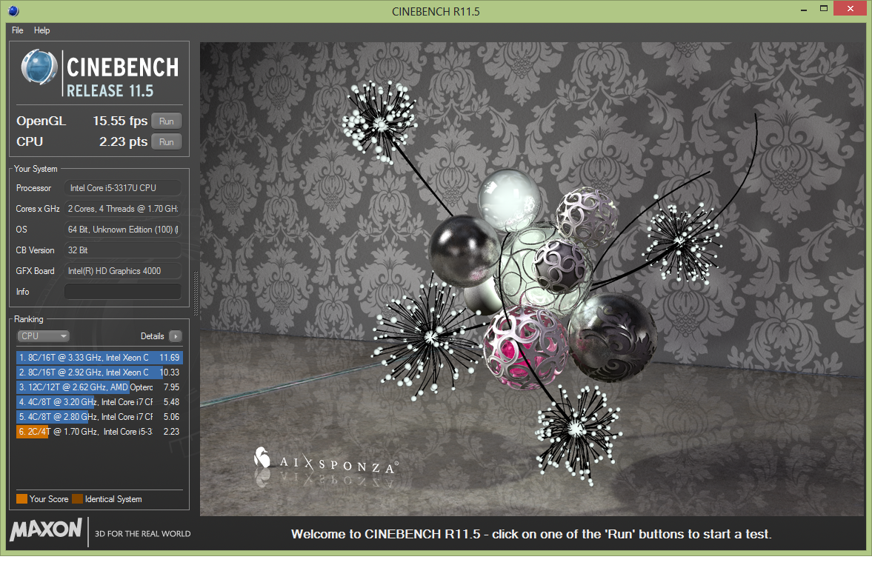
Task: Run the OpenGL benchmark test
Action: tap(166, 121)
